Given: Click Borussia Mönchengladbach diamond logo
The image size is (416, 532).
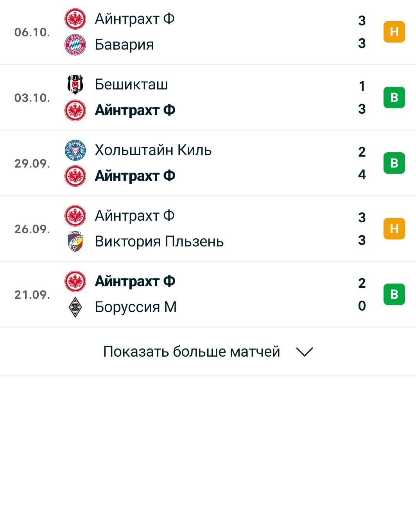Looking at the screenshot, I should [75, 307].
